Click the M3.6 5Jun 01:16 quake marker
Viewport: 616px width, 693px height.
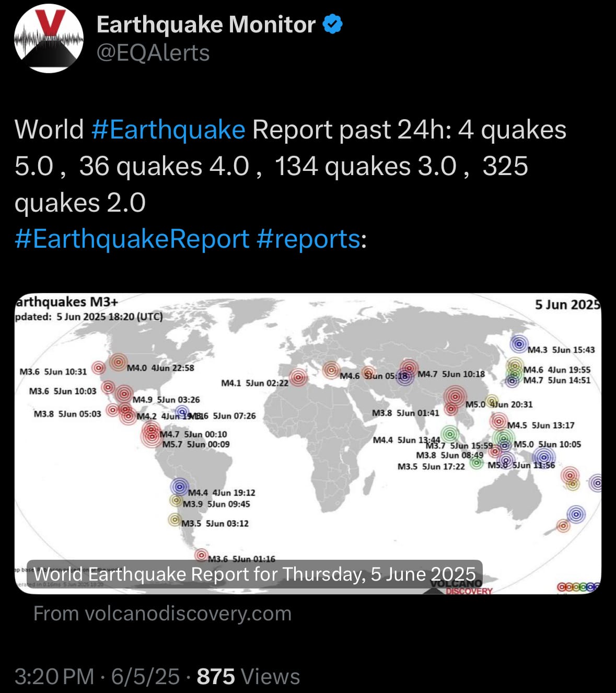tap(201, 555)
